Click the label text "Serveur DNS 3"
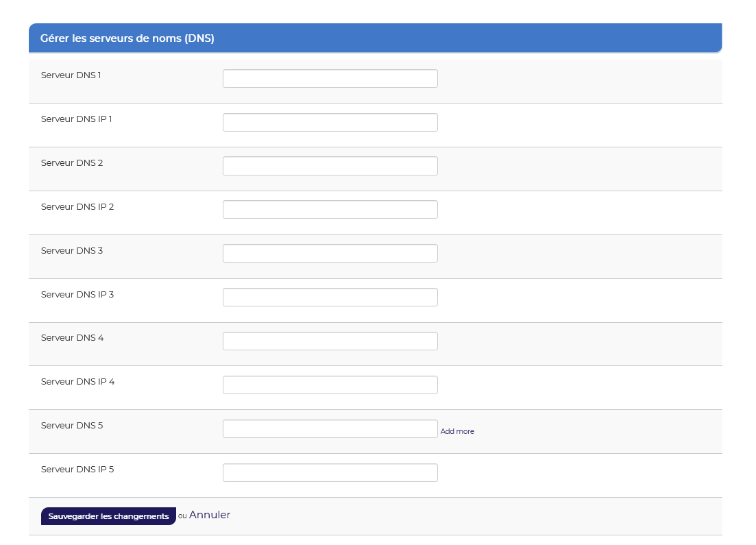Viewport: 756px width, 545px height. 72,251
